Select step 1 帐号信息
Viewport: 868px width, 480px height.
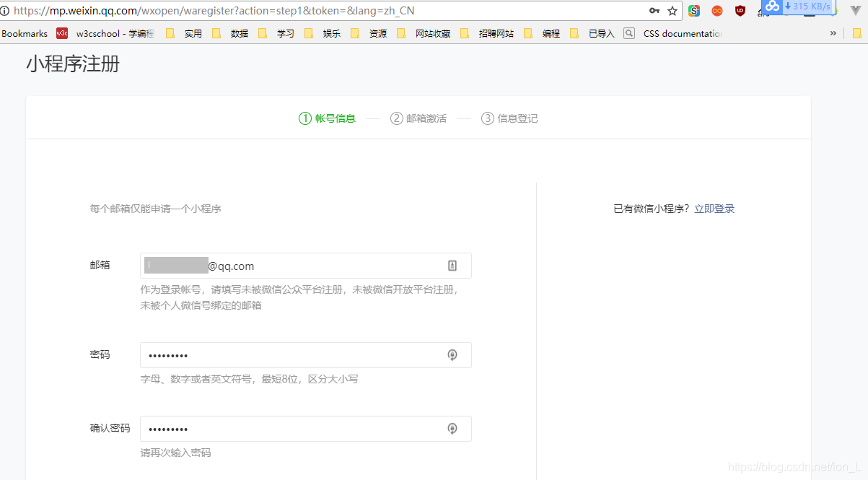pyautogui.click(x=327, y=118)
